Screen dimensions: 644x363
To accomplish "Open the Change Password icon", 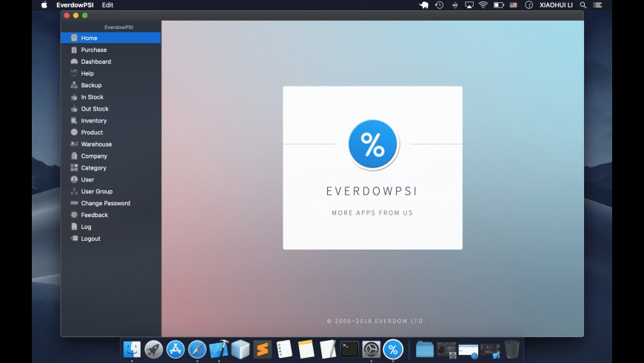I will 74,203.
